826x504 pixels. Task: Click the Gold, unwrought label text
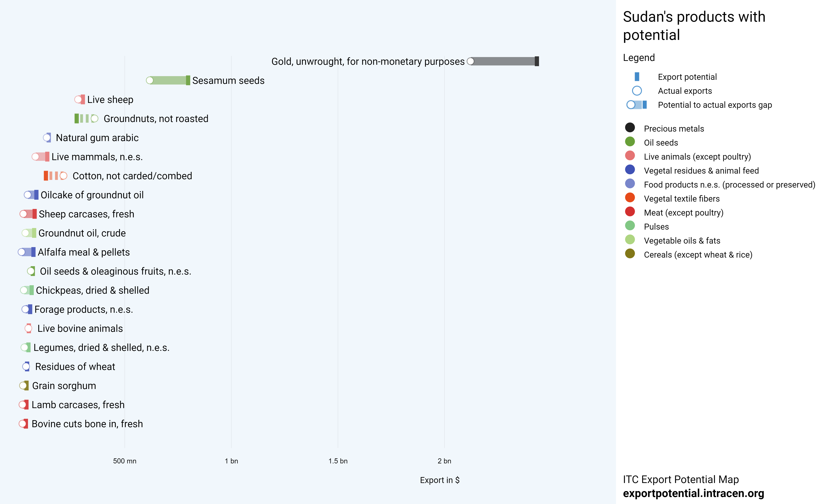pos(368,62)
